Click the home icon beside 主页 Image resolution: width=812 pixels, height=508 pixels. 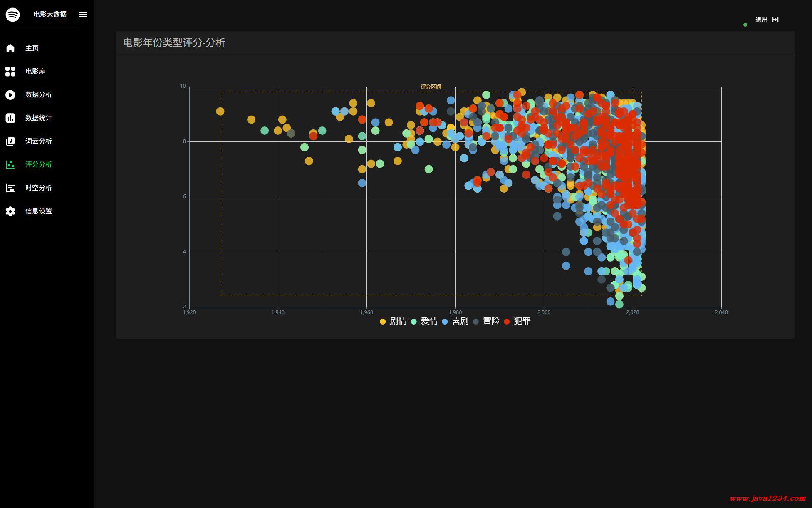tap(10, 48)
